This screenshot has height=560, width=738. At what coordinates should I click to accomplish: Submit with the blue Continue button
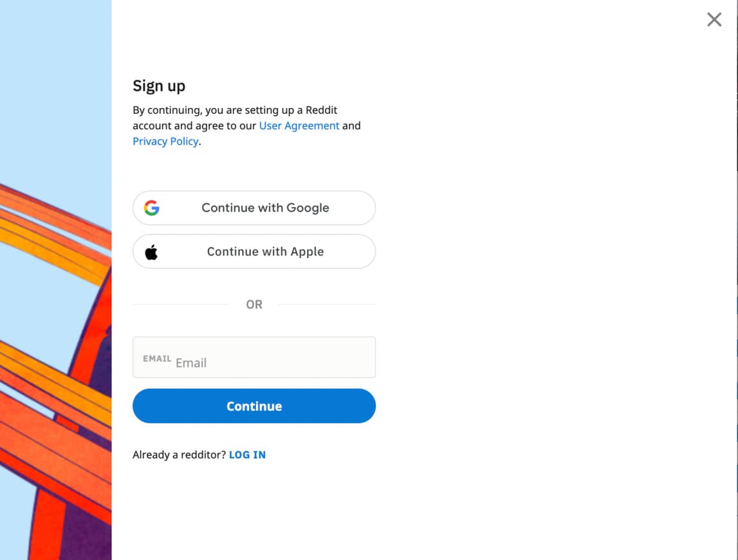(x=254, y=406)
